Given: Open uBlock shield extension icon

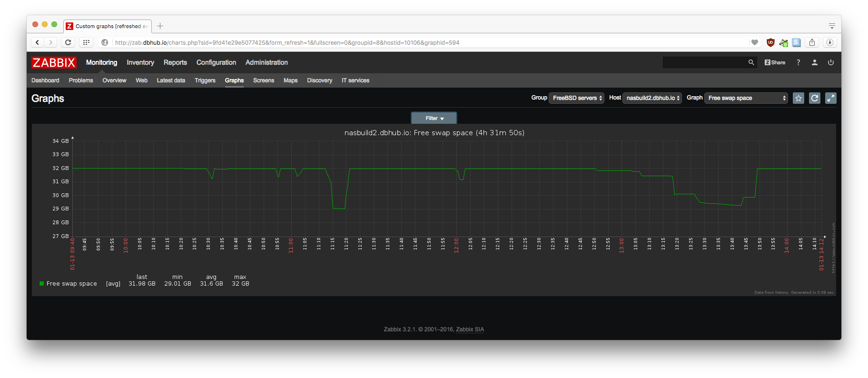Looking at the screenshot, I should pyautogui.click(x=770, y=42).
